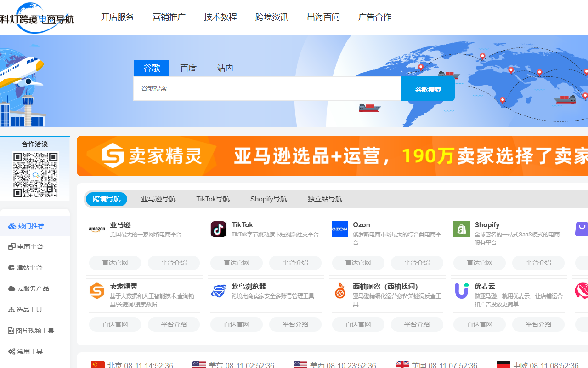Open the 紫鸟浏览器 logo icon
588x368 pixels.
[x=219, y=291]
